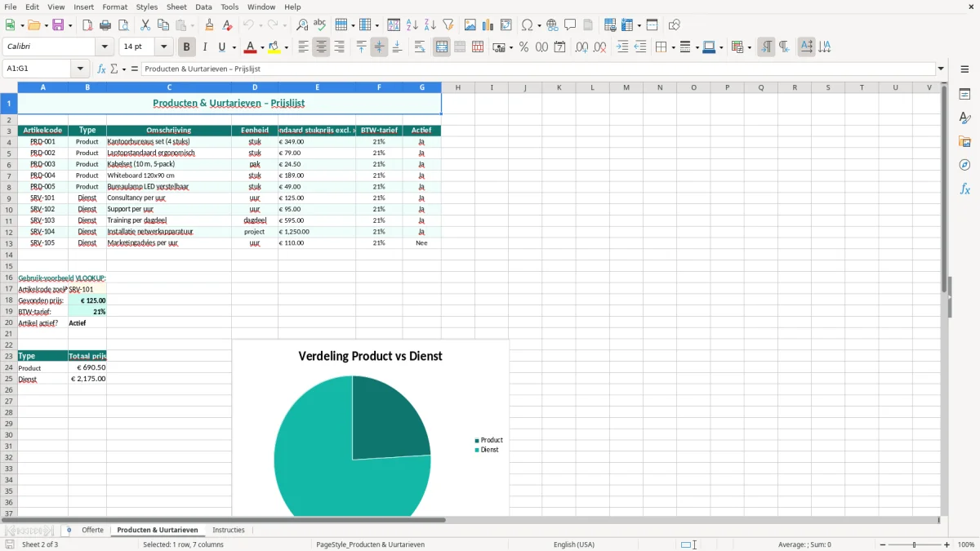Click the Select Function sigma button
Screen dimensions: 980x551
pos(114,69)
